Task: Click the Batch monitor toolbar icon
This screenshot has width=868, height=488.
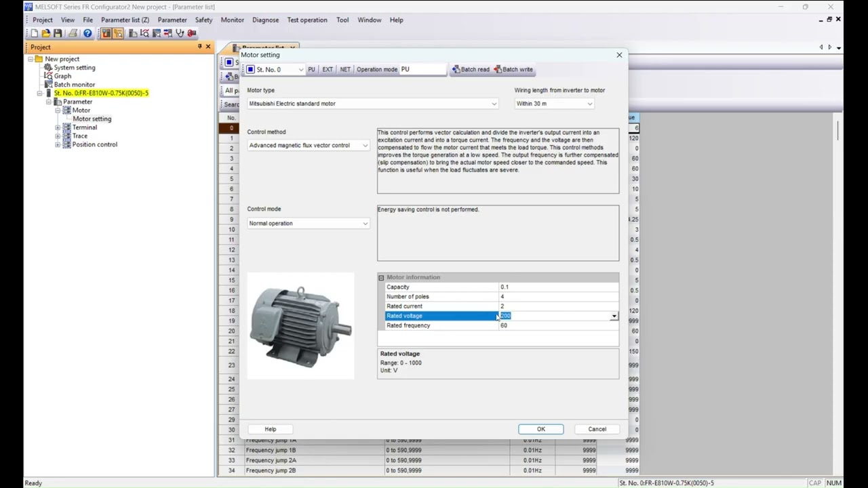Action: (x=156, y=33)
